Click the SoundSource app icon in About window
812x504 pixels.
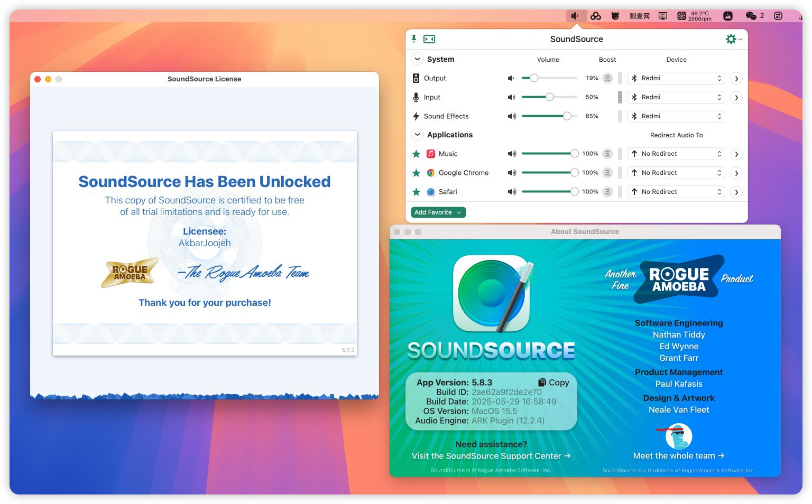[492, 294]
